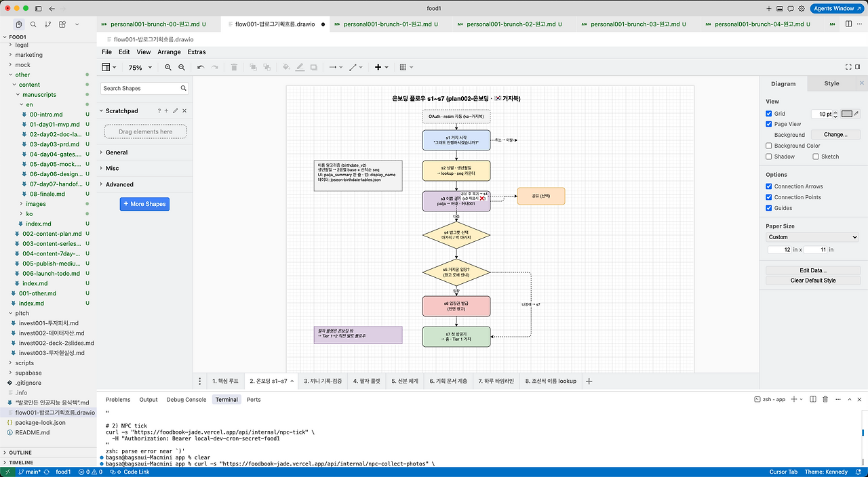The height and width of the screenshot is (477, 868).
Task: Open the insert plus dropdown
Action: (382, 67)
